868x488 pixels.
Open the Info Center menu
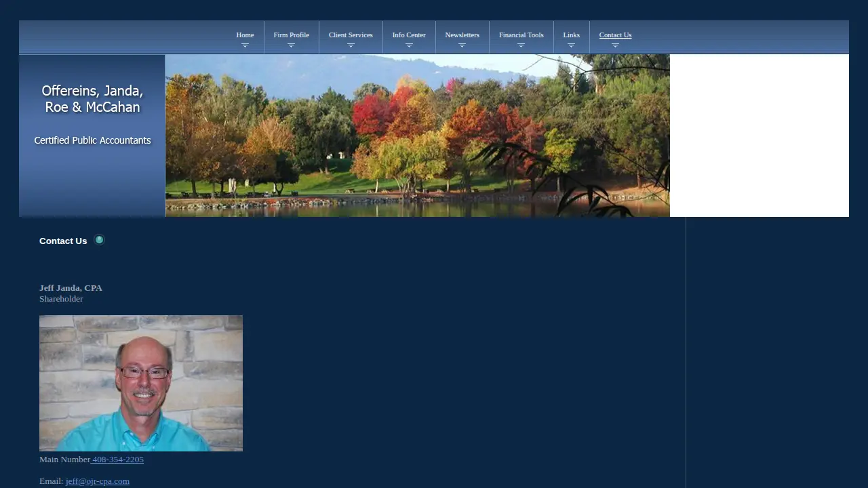click(x=409, y=35)
